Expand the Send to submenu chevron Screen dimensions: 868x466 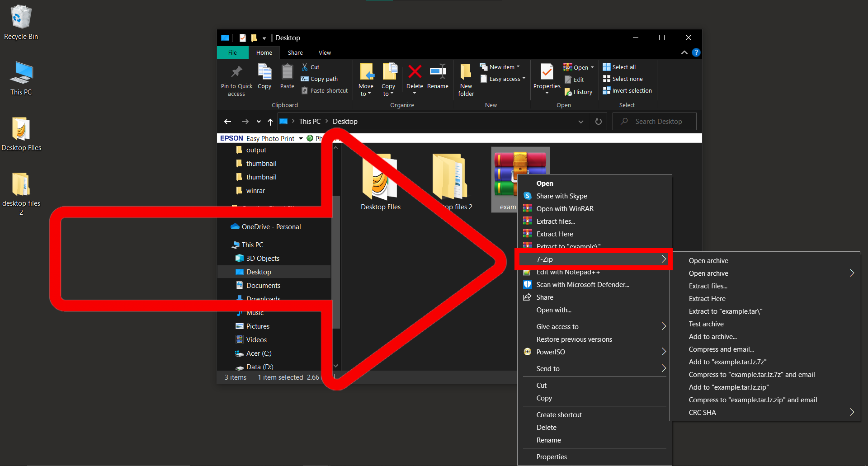pos(663,368)
